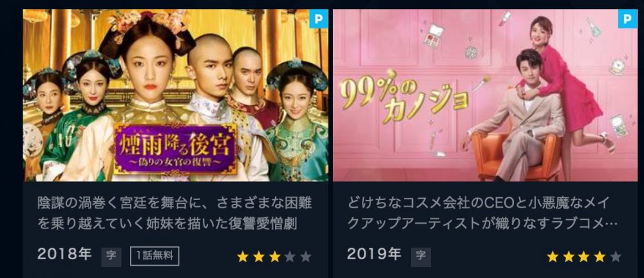Select the fourth star of 2019 drama rating

(600, 257)
